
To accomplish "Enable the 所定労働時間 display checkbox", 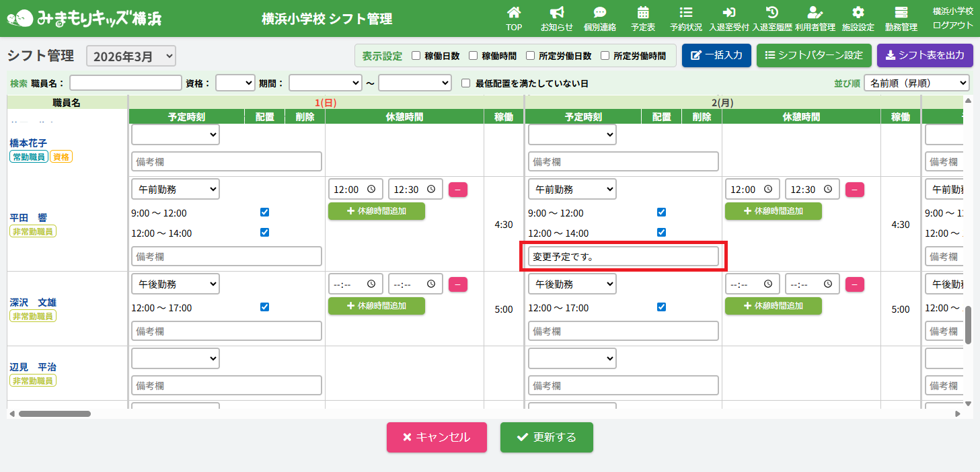I will pyautogui.click(x=605, y=56).
